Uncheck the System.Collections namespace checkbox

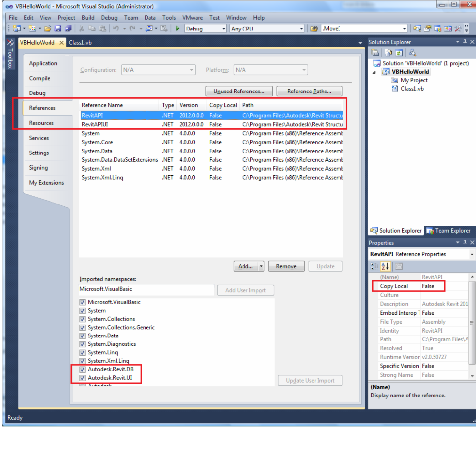pyautogui.click(x=82, y=319)
